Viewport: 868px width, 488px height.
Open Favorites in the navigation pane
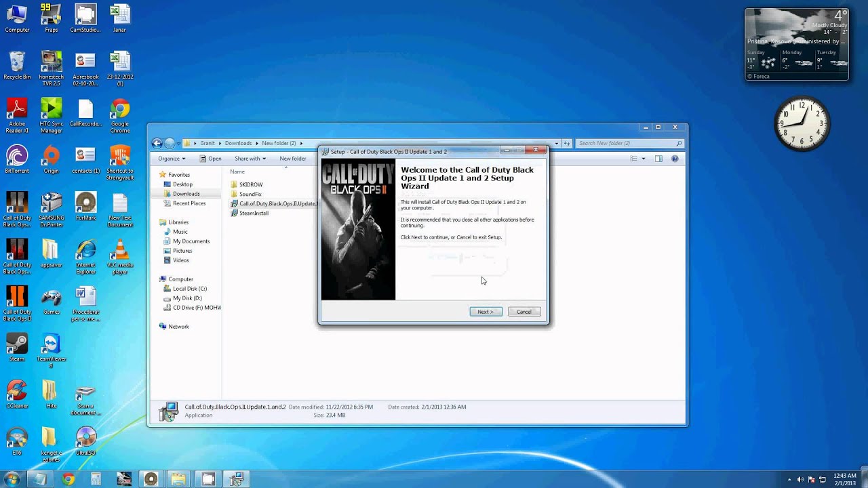coord(179,175)
